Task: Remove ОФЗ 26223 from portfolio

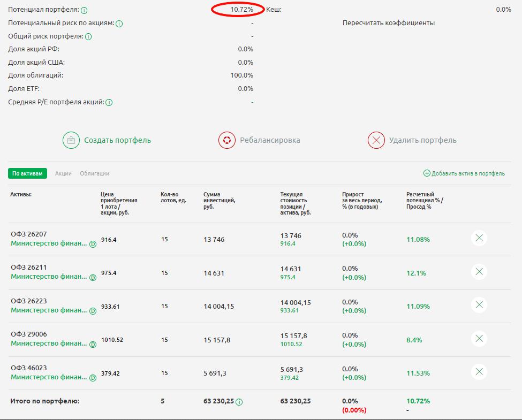Action: pyautogui.click(x=479, y=306)
